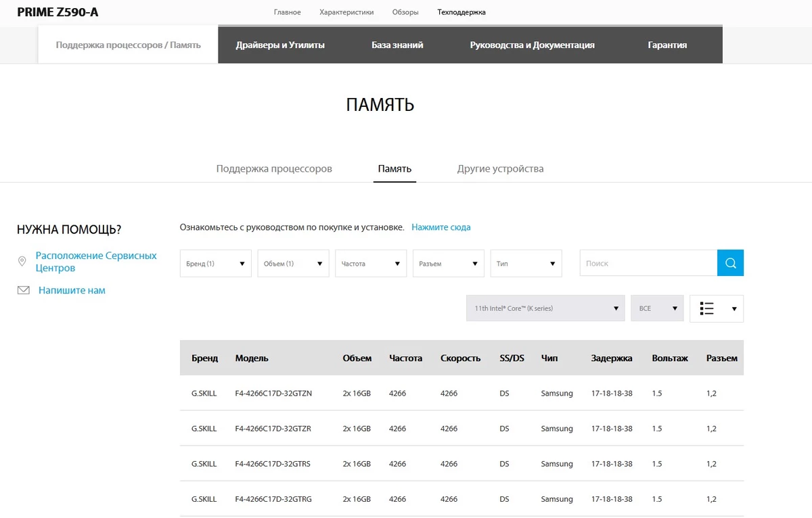The height and width of the screenshot is (518, 812).
Task: Click the Напишите нам link
Action: coord(72,290)
